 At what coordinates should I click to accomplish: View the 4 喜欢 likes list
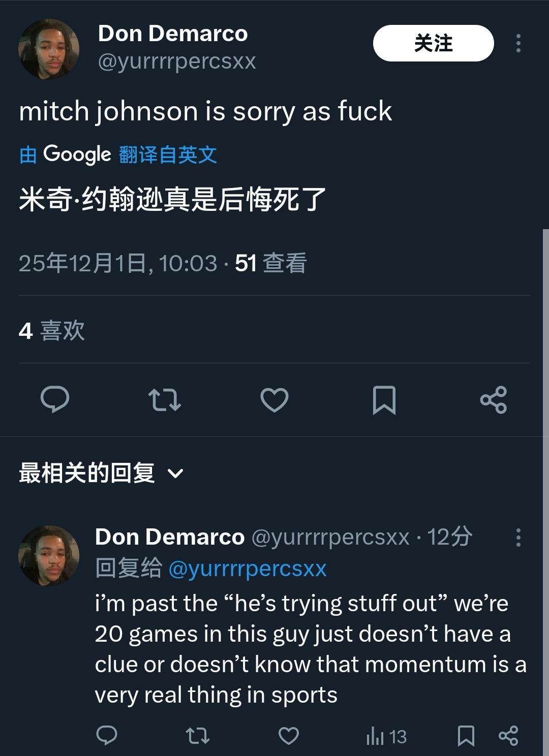[51, 331]
